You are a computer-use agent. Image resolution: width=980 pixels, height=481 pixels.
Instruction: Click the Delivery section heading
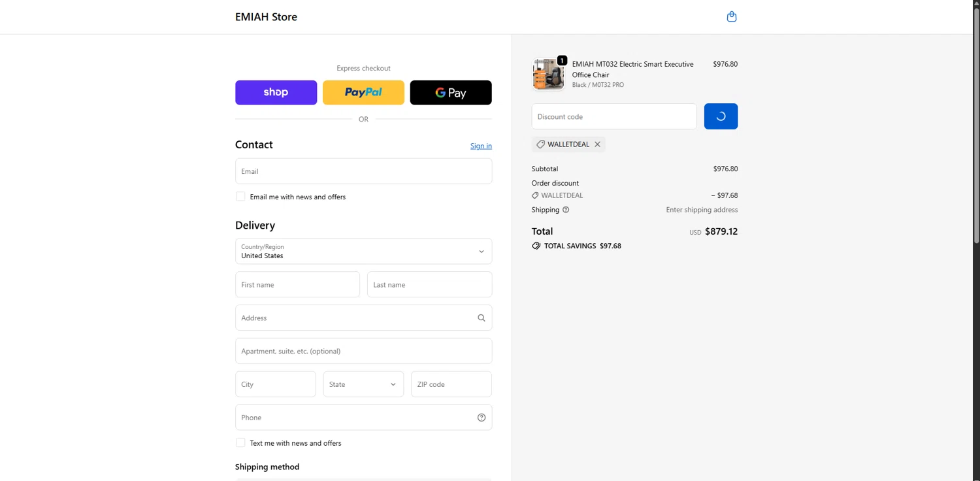[x=255, y=225]
